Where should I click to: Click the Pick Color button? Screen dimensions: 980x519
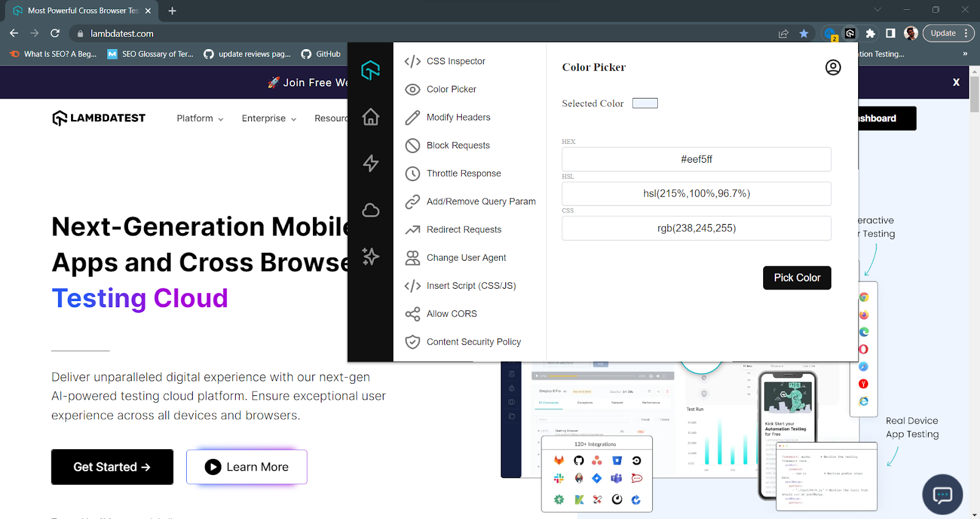coord(797,278)
